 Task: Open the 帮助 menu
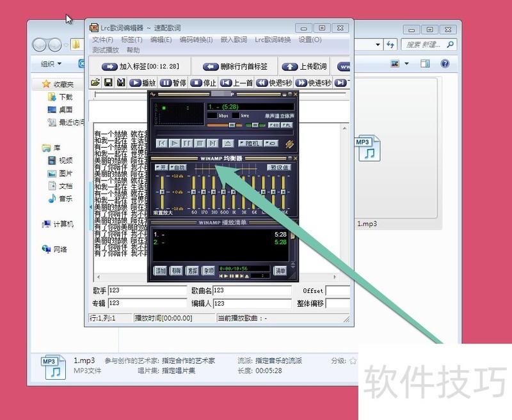pos(133,50)
